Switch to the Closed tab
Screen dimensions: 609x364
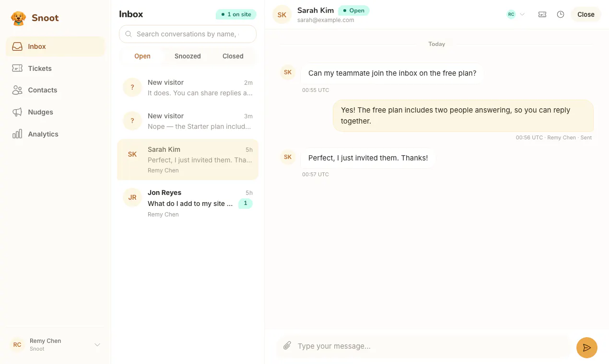pos(233,56)
